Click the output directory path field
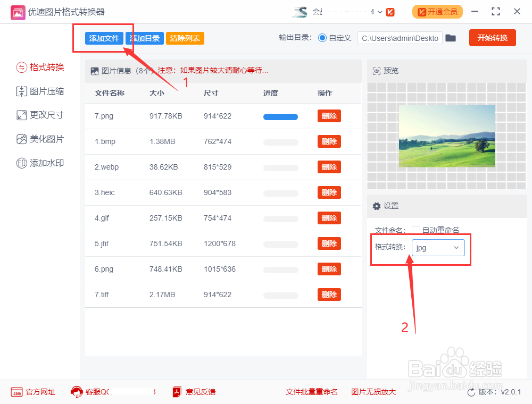 [x=400, y=38]
